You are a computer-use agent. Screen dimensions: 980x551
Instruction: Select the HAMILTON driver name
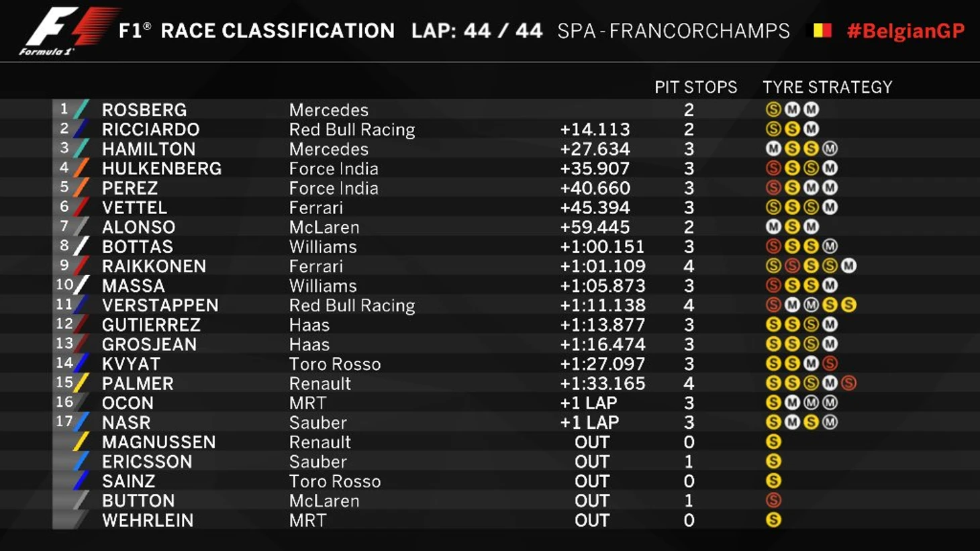click(148, 149)
